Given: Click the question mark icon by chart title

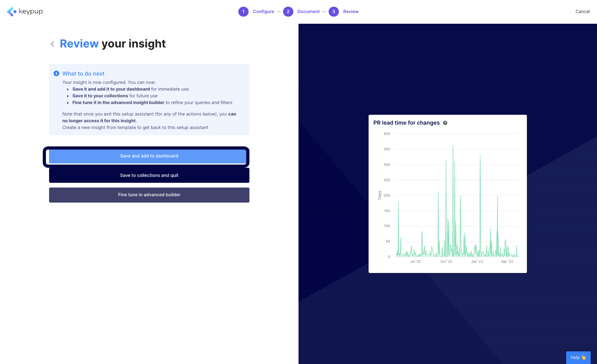Looking at the screenshot, I should coord(445,123).
